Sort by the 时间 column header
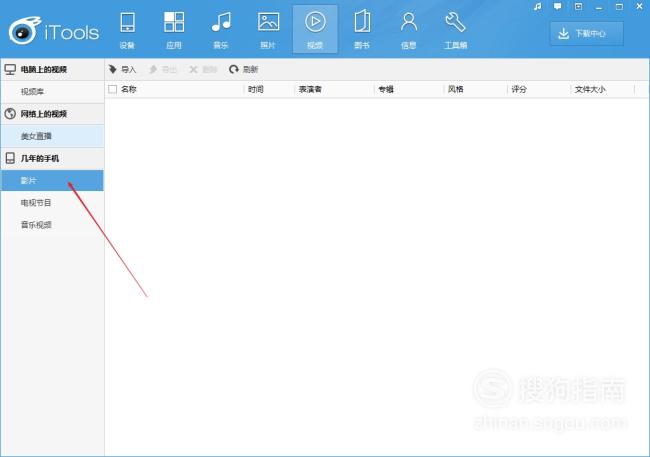 (256, 89)
